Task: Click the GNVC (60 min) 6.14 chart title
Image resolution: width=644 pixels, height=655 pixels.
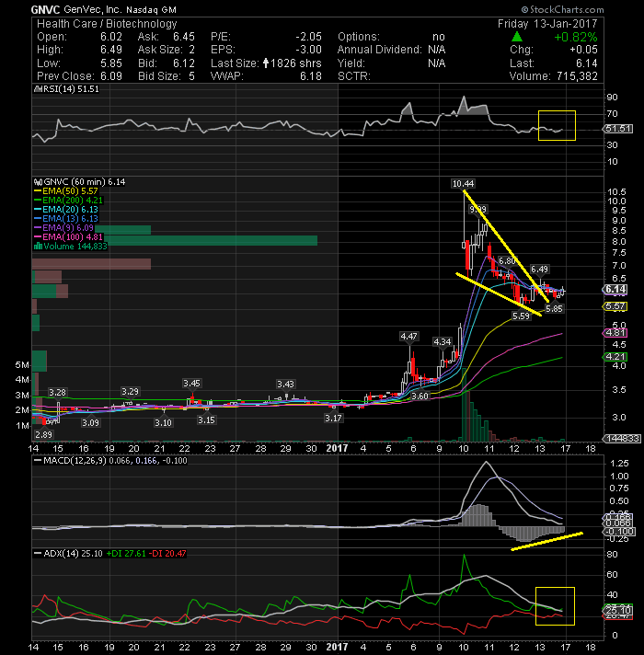Action: 84,182
